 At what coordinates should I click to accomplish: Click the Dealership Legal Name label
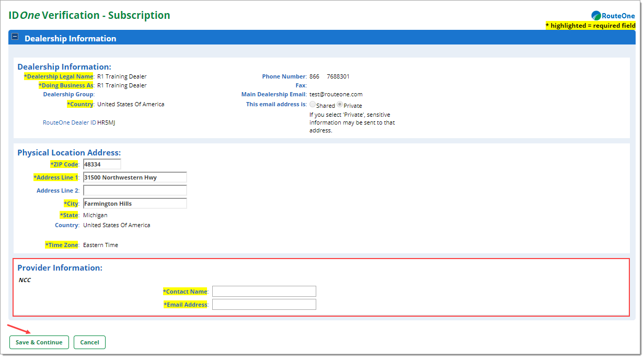pos(59,76)
